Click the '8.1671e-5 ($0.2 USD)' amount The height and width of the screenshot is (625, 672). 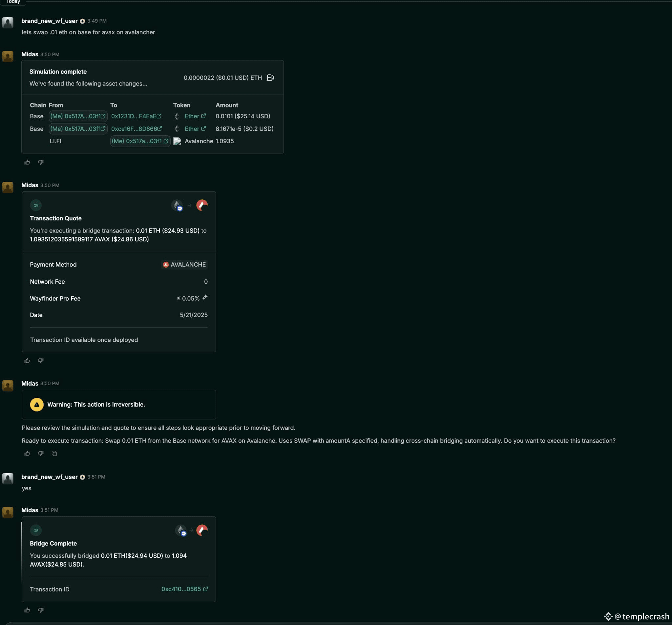point(245,129)
